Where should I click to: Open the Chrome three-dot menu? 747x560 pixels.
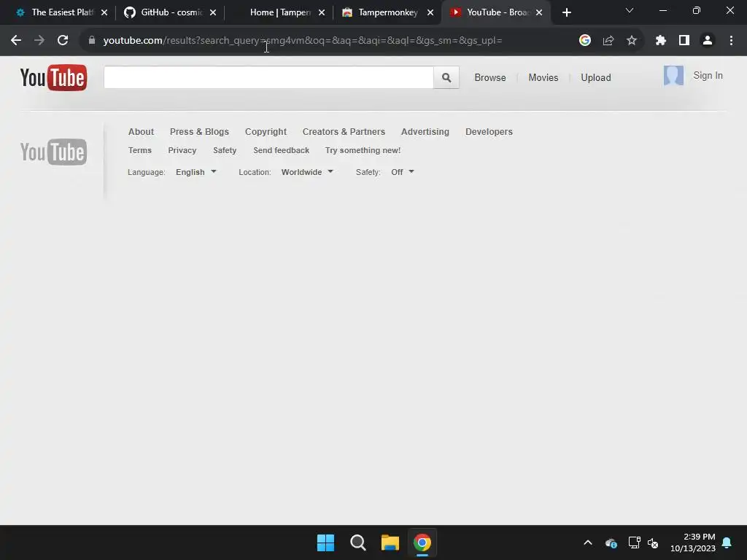pos(731,41)
